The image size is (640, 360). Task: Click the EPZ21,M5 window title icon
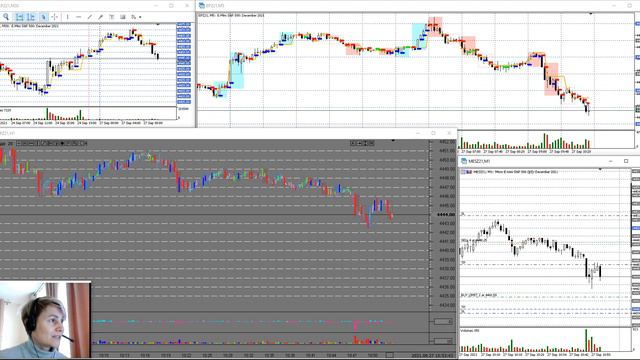pyautogui.click(x=201, y=6)
